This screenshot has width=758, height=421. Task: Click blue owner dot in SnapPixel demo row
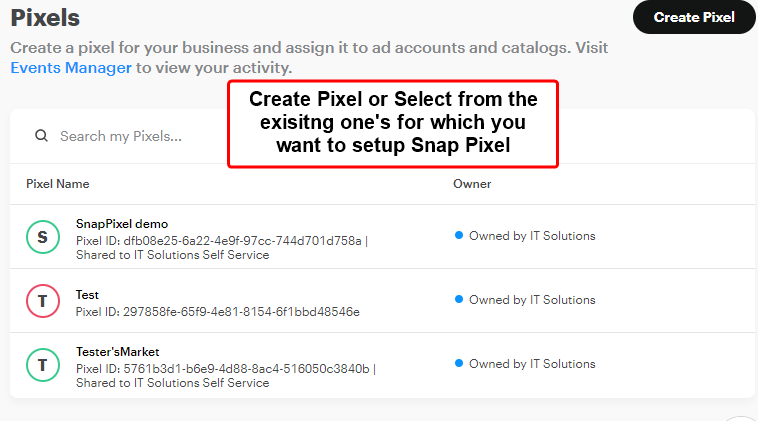459,235
